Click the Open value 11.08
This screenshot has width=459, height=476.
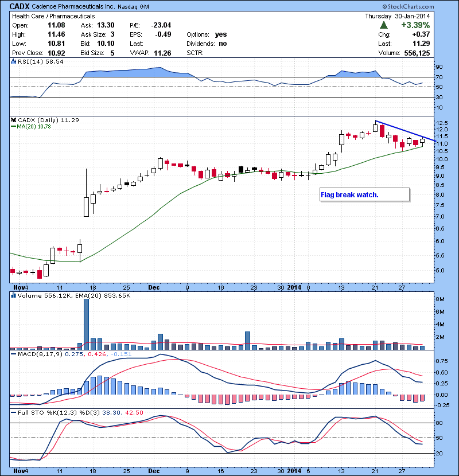[x=56, y=25]
